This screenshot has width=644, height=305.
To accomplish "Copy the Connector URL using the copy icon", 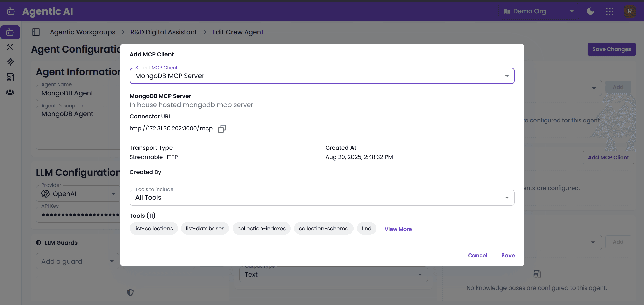I will 222,129.
